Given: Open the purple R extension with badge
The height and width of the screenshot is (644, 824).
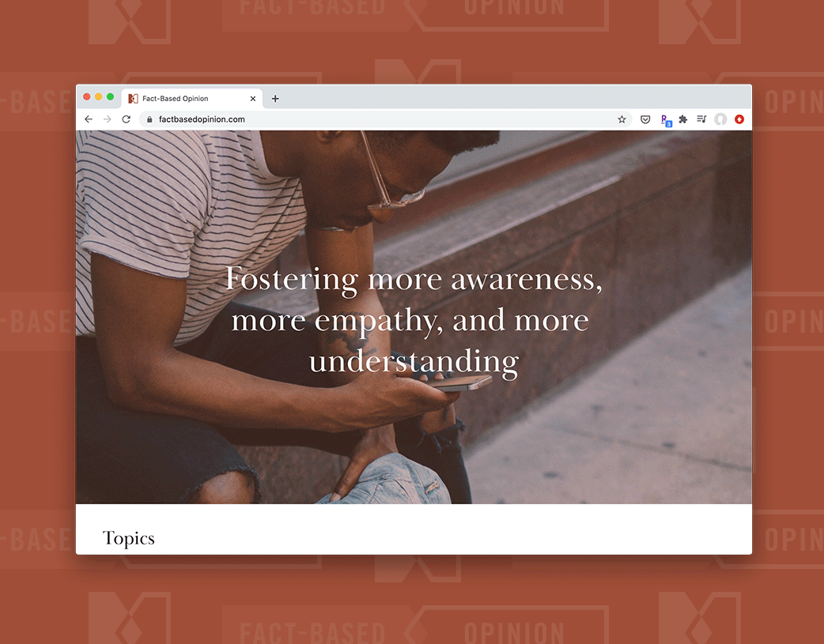Looking at the screenshot, I should tap(666, 120).
